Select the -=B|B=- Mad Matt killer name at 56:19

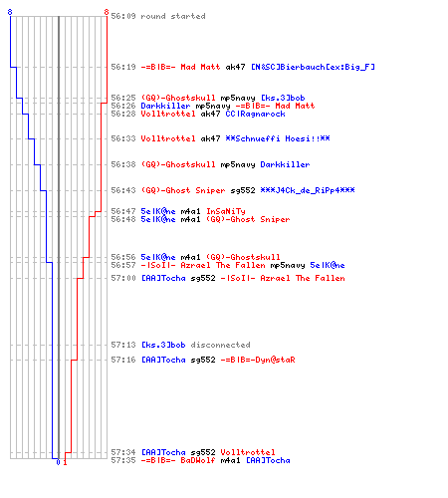(x=180, y=67)
